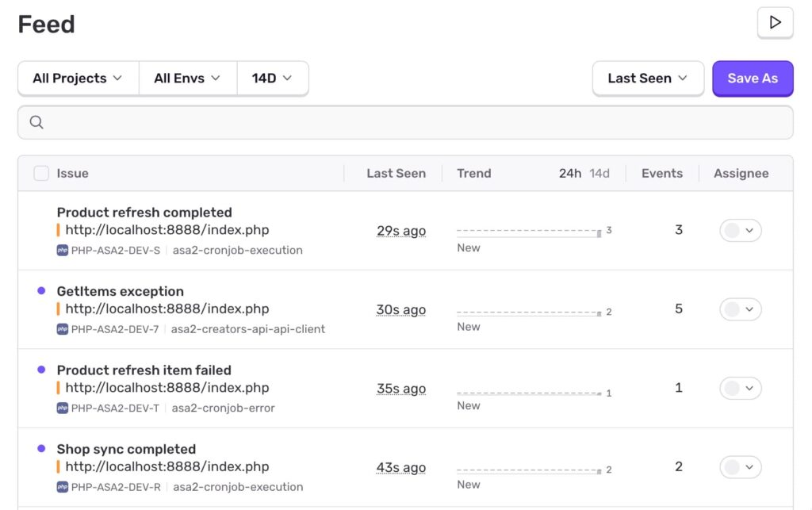Expand the All Envs filter

[187, 79]
